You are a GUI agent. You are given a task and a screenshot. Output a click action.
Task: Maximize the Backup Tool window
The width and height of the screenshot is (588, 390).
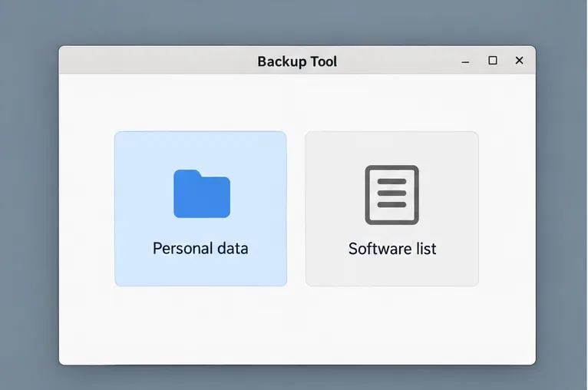493,61
